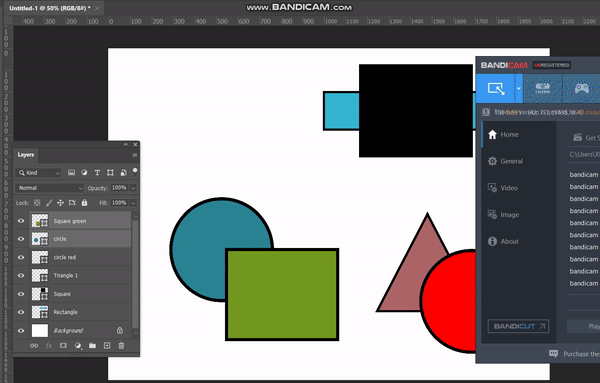
Task: Open the Normal blend mode dropdown
Action: [49, 188]
